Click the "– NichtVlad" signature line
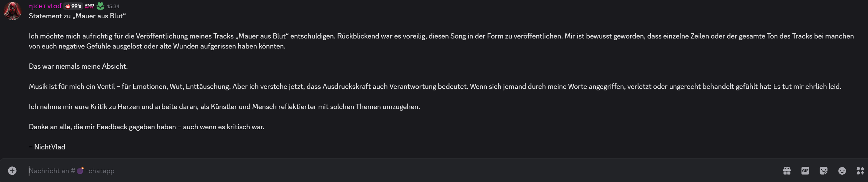Screen dimensions: 868x182 click(x=47, y=147)
